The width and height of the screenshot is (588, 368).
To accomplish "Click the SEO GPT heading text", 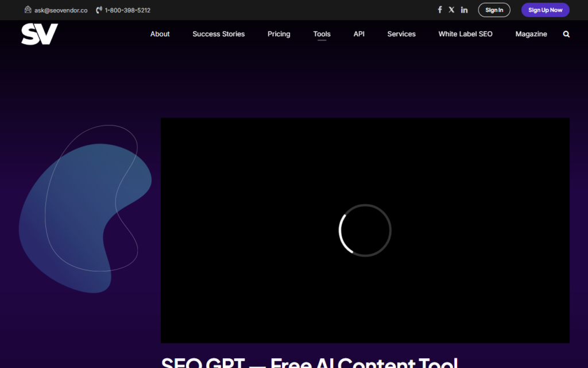I will pos(310,362).
